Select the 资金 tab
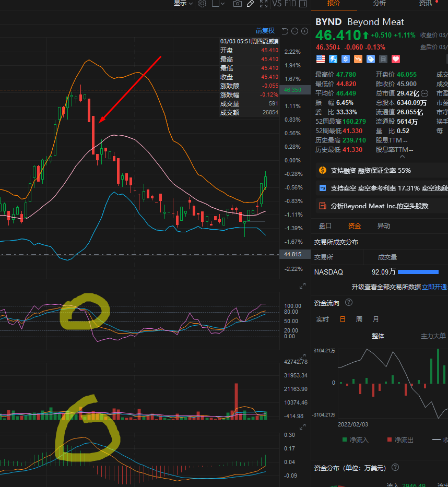Image resolution: width=448 pixels, height=487 pixels. point(354,226)
